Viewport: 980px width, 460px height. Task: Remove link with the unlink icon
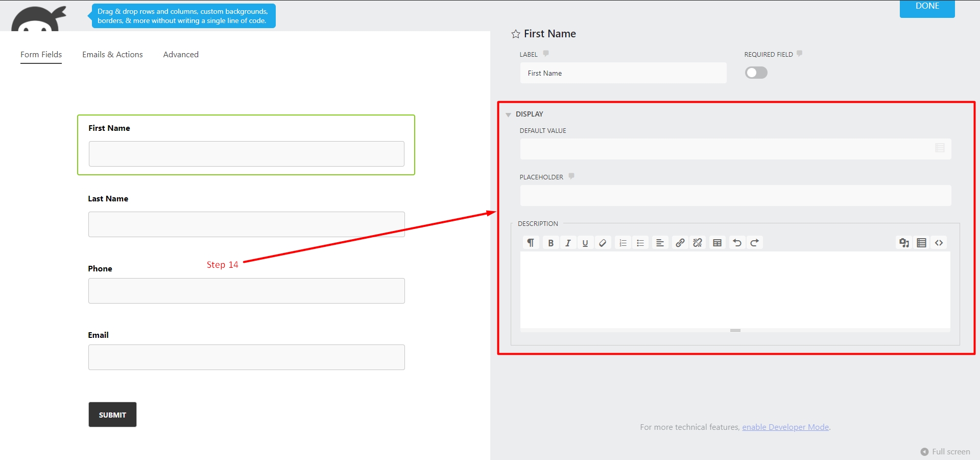698,243
